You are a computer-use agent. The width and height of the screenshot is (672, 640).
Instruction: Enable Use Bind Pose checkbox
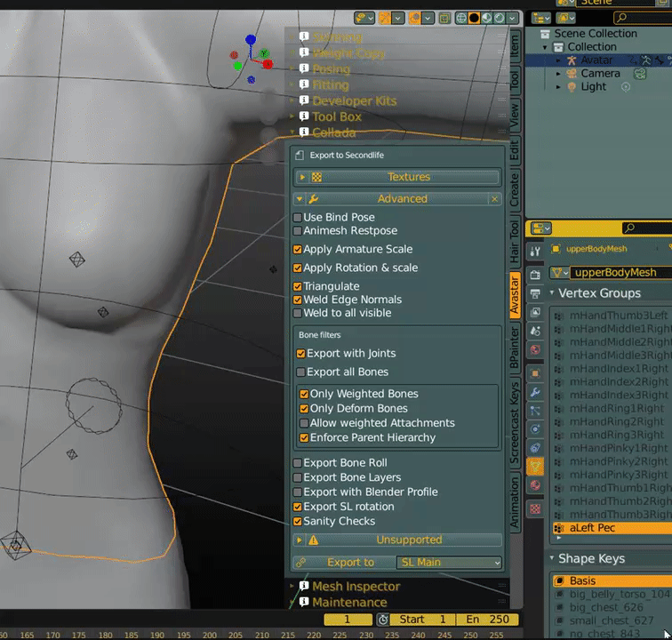[x=298, y=218]
